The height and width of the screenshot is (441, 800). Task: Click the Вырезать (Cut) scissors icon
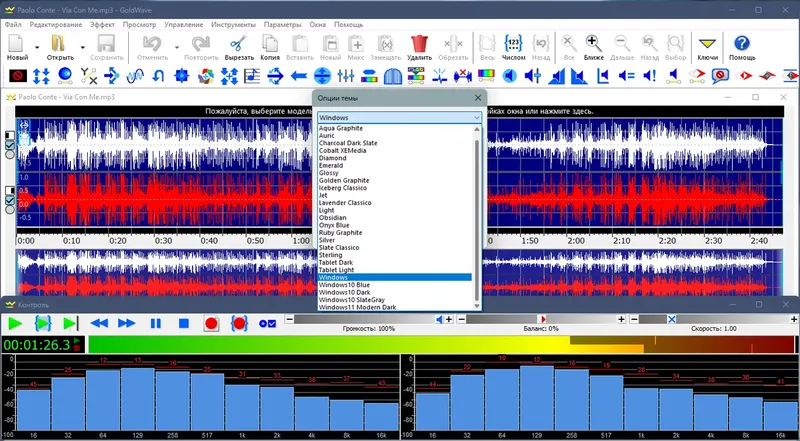[x=238, y=44]
